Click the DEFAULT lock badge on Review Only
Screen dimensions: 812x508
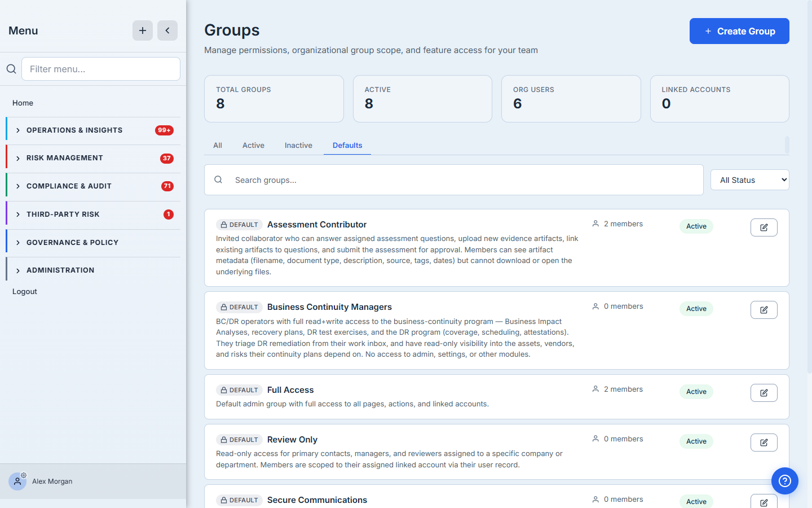[x=239, y=440]
